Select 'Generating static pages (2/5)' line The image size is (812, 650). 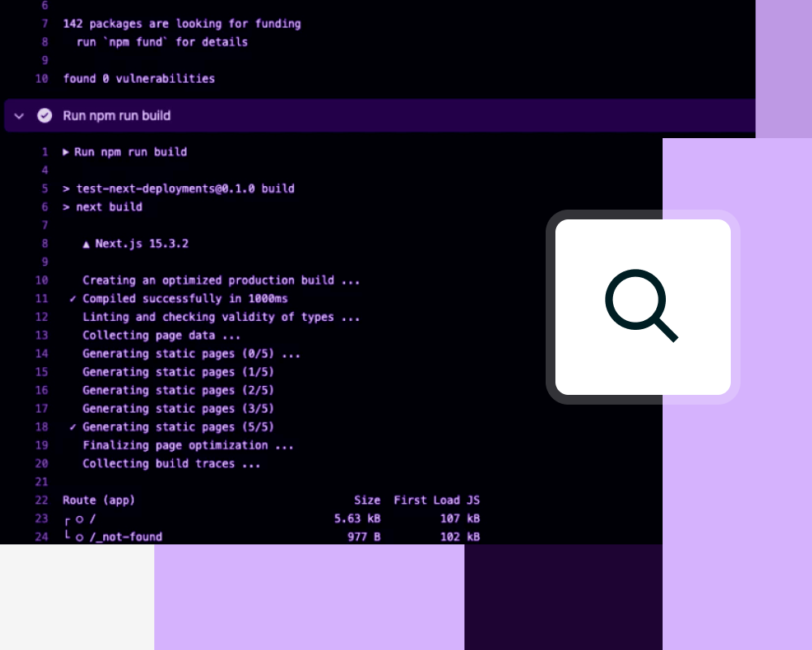coord(179,390)
